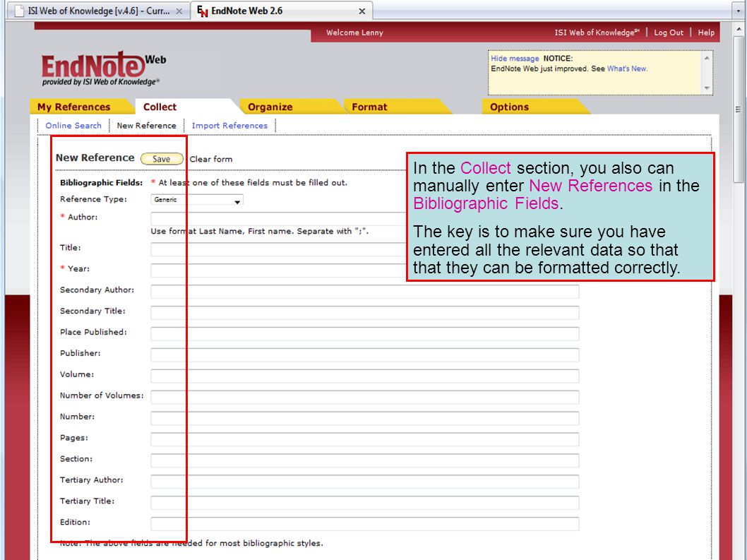This screenshot has height=560, width=747.
Task: Hide the notice message
Action: [515, 58]
